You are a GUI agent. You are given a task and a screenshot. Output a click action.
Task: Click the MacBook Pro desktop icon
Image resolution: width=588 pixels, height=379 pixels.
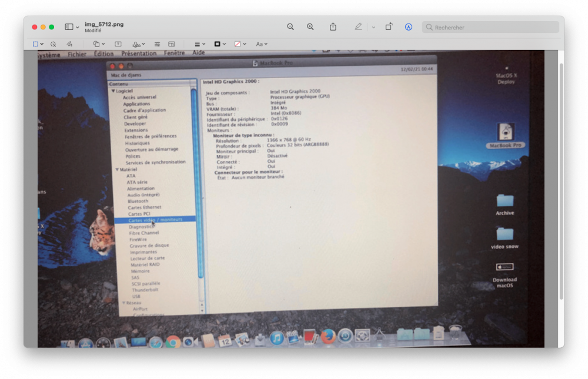click(506, 132)
